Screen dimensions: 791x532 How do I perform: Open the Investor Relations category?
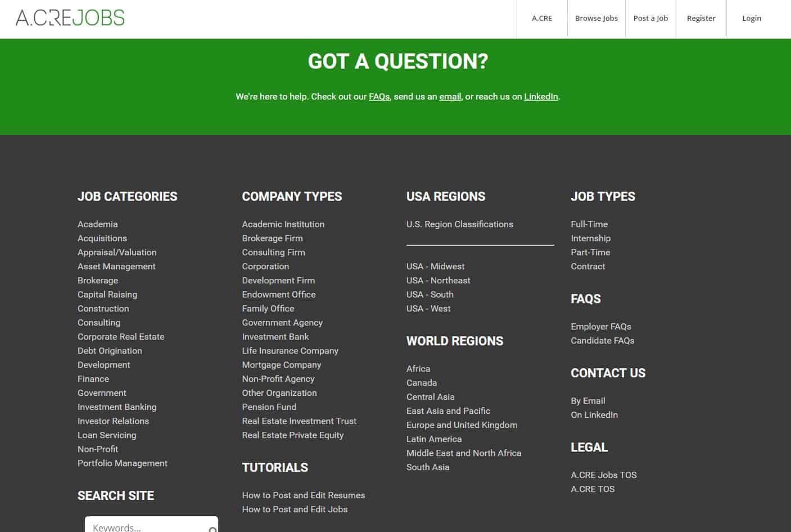[114, 421]
